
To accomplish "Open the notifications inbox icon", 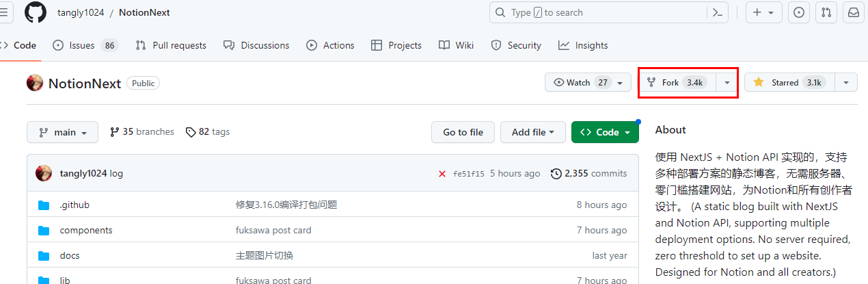I will [x=854, y=12].
